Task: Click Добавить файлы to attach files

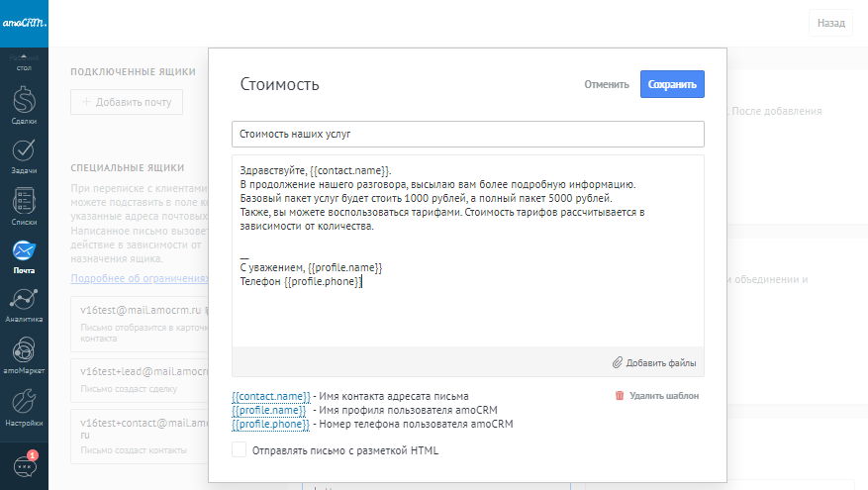Action: coord(653,362)
